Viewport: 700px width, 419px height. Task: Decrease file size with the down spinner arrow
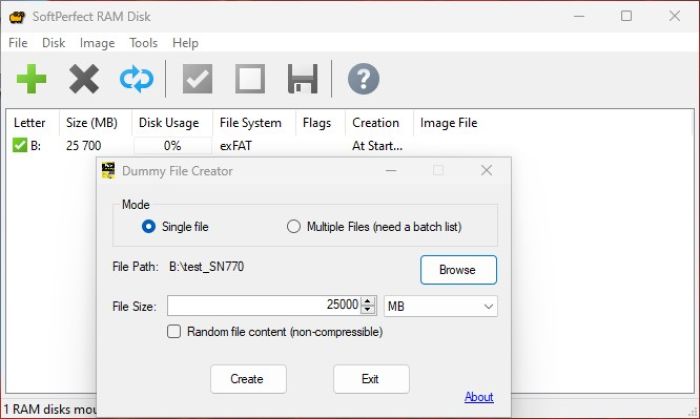click(368, 310)
